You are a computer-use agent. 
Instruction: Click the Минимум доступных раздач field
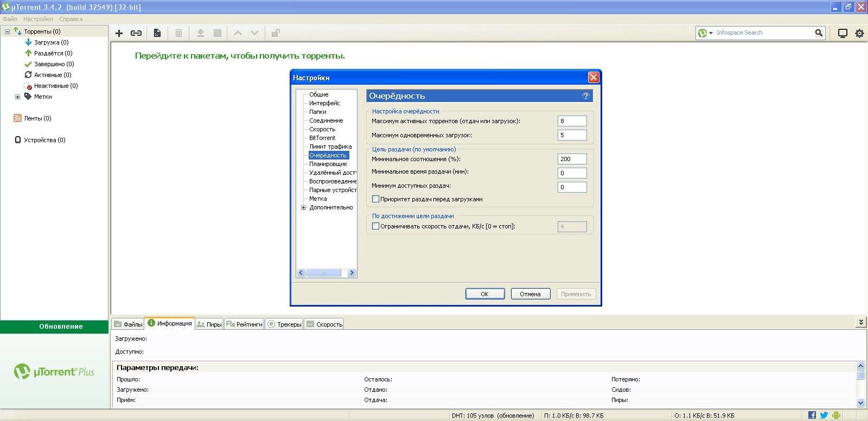click(572, 187)
